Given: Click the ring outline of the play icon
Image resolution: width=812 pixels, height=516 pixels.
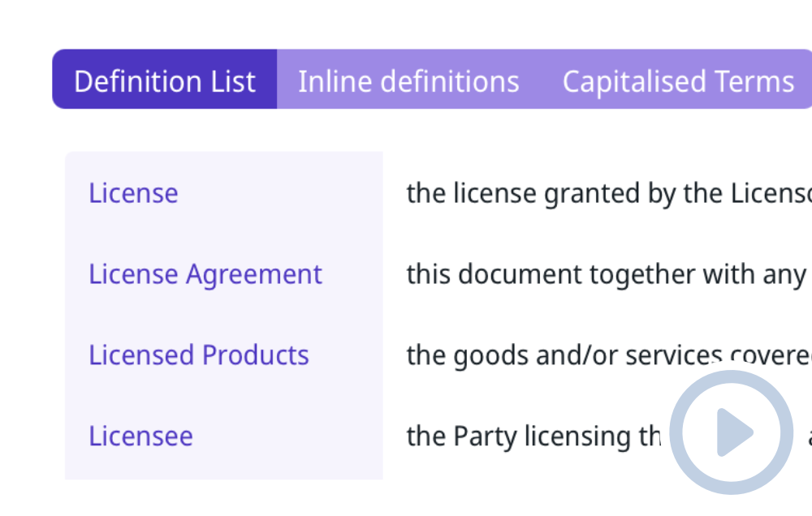Looking at the screenshot, I should coord(676,432).
